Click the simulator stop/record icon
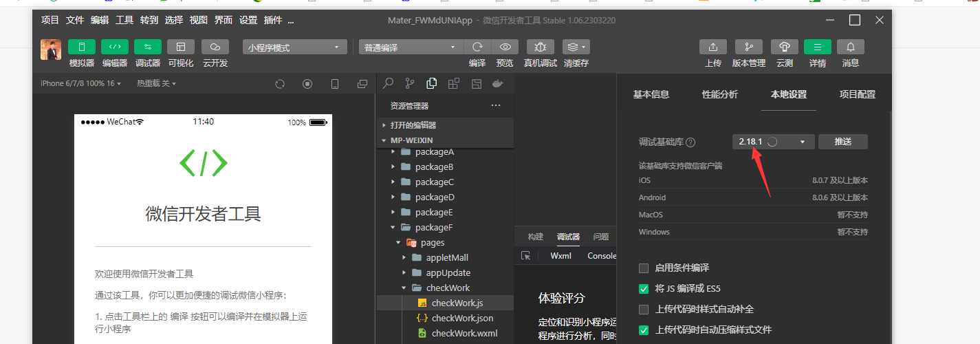 (x=307, y=84)
